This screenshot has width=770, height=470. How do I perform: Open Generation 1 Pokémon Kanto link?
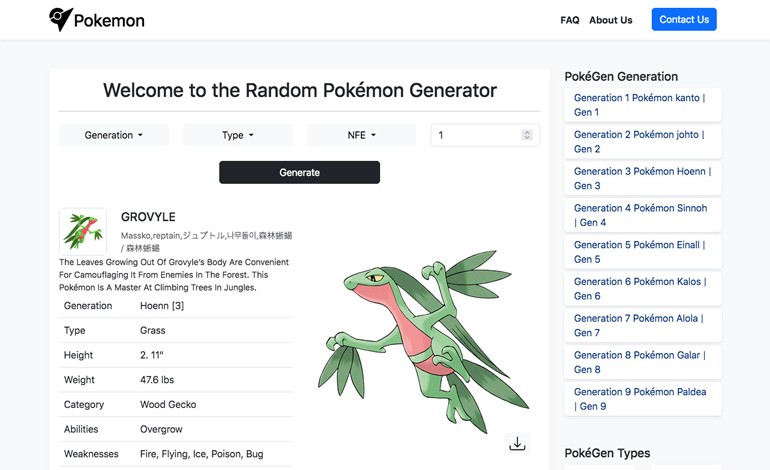[643, 105]
